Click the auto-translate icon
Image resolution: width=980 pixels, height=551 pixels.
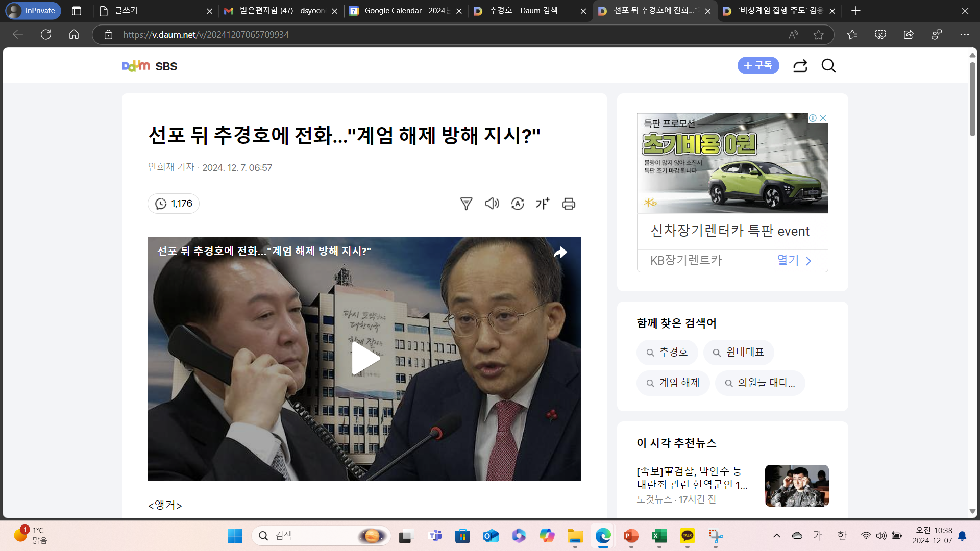point(517,204)
